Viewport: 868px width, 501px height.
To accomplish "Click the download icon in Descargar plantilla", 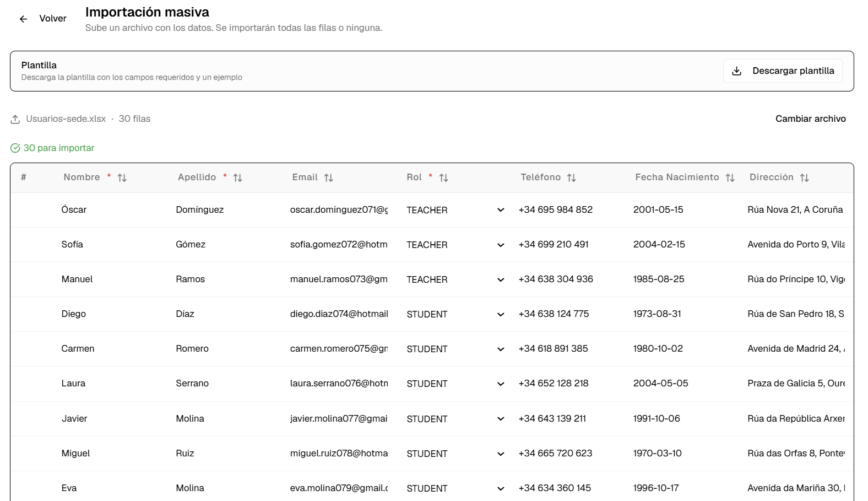I will pos(736,71).
